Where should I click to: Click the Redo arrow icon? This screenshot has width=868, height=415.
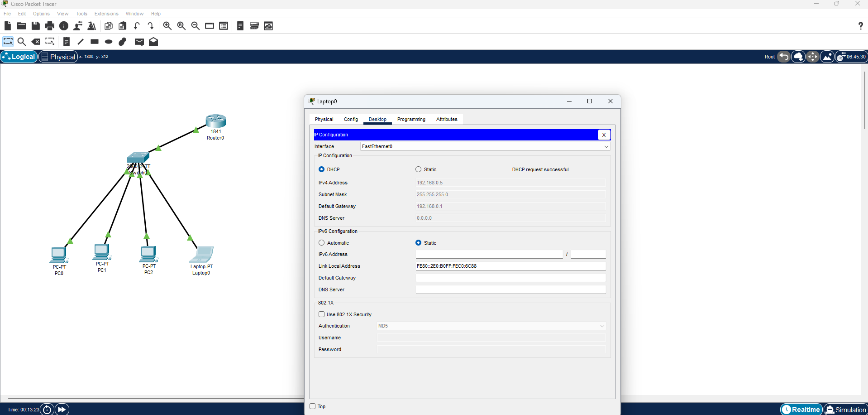point(151,26)
